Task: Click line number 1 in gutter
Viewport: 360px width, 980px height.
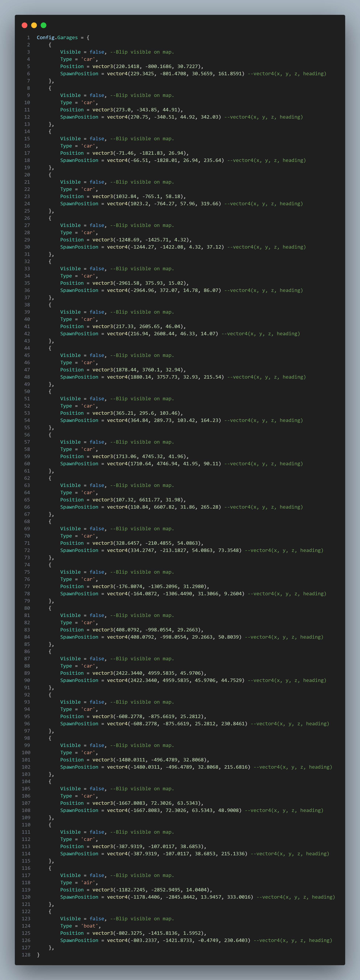Action: point(28,38)
